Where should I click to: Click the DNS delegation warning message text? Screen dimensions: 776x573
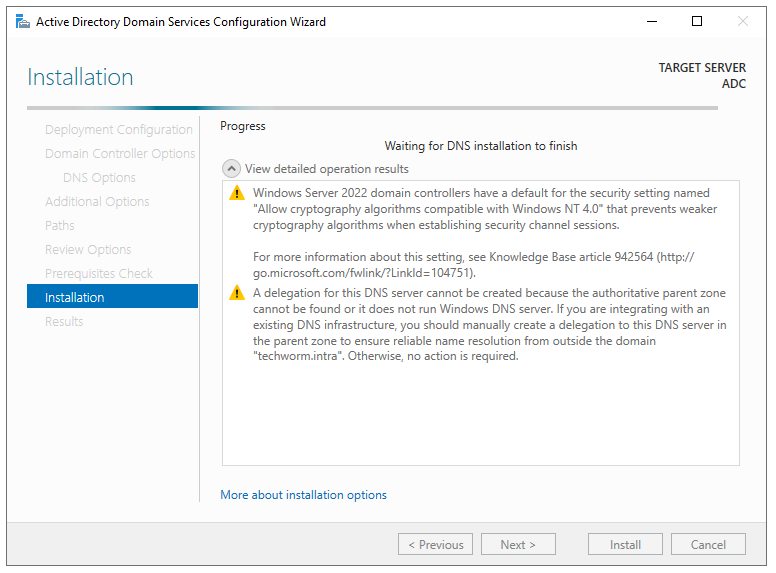[490, 325]
